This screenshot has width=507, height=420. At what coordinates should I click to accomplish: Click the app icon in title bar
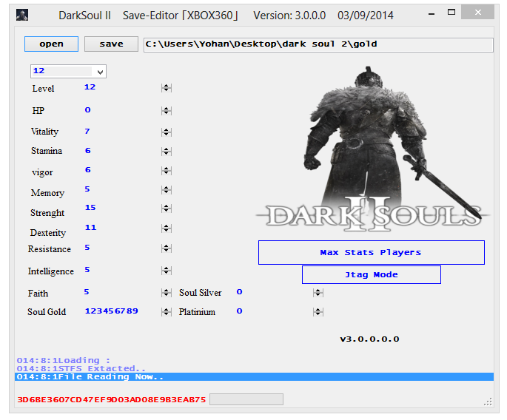[22, 15]
